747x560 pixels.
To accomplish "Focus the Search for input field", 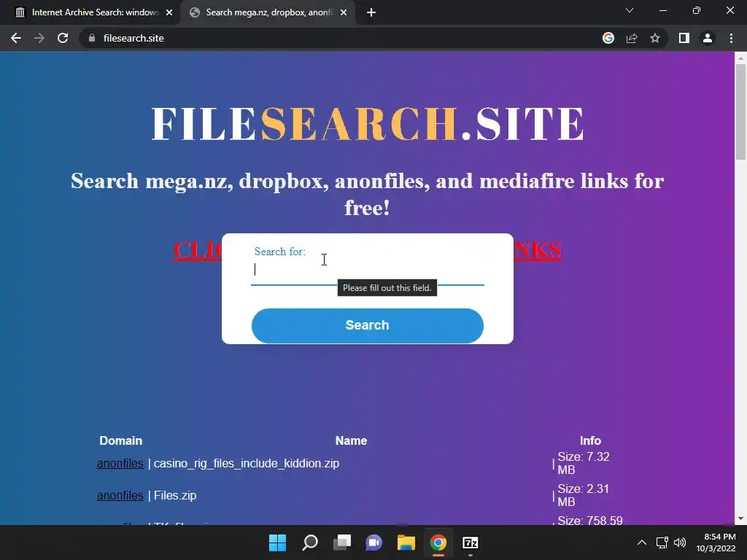I will pos(368,270).
